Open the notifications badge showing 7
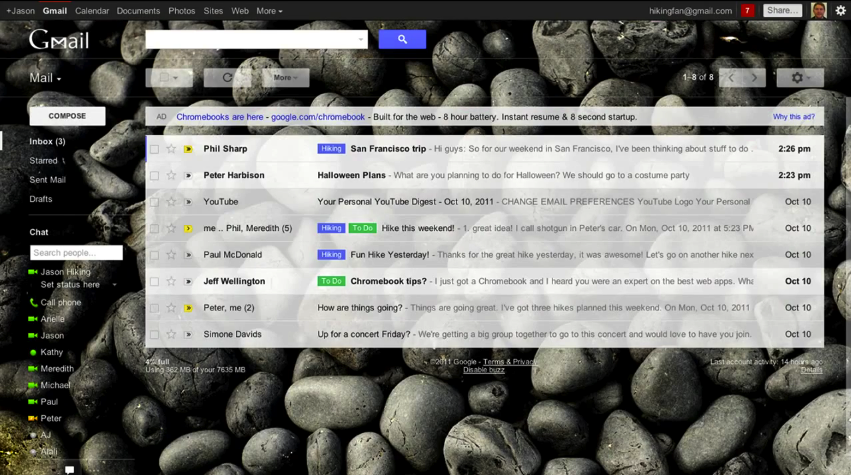The height and width of the screenshot is (475, 851). (747, 10)
